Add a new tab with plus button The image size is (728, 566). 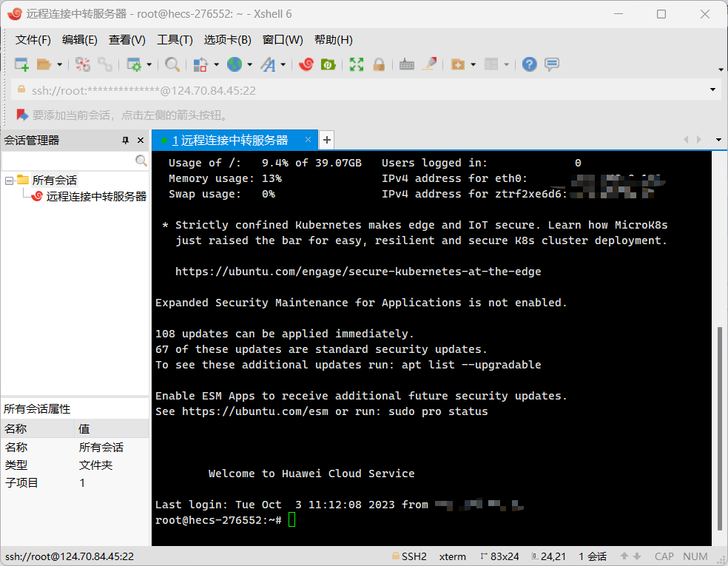(326, 140)
